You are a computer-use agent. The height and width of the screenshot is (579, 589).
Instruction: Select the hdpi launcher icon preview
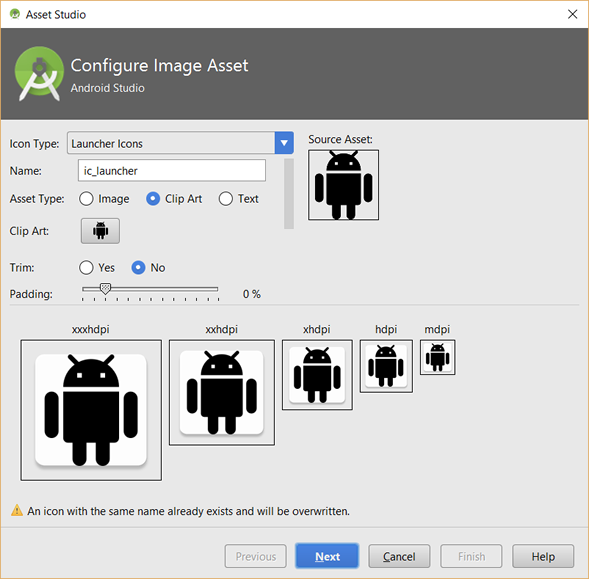(386, 366)
